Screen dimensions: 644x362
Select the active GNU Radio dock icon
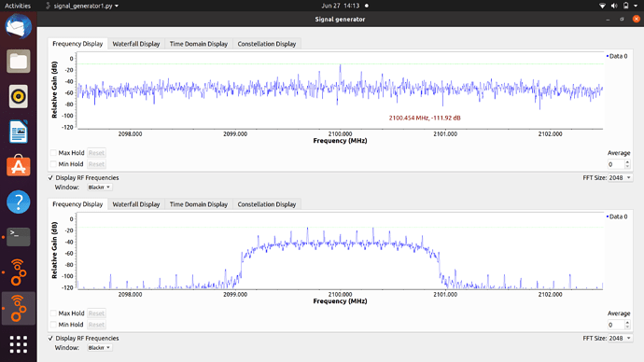point(18,308)
